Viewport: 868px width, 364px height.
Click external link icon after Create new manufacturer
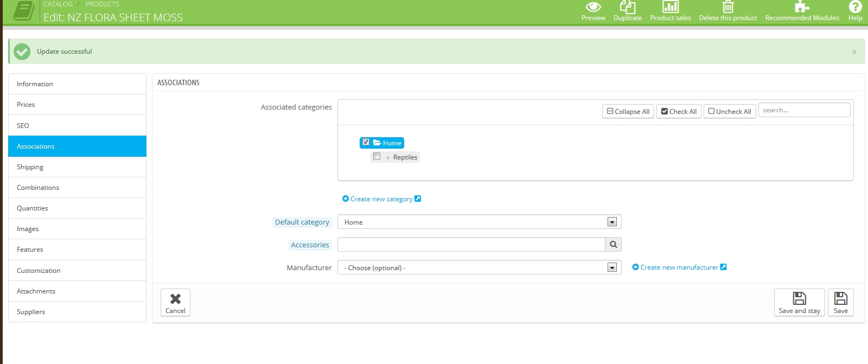coord(723,267)
